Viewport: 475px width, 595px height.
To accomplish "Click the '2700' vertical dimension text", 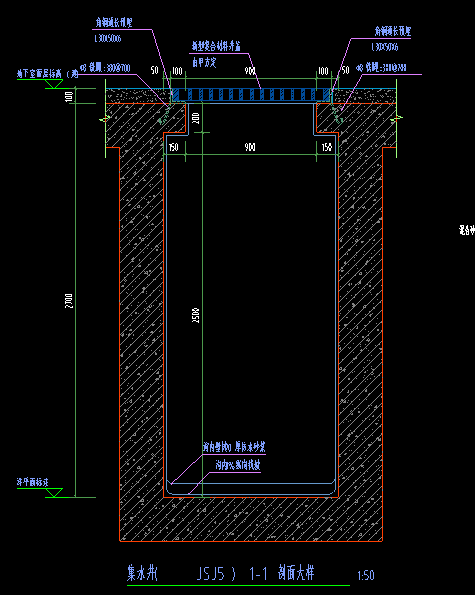I will pos(69,301).
